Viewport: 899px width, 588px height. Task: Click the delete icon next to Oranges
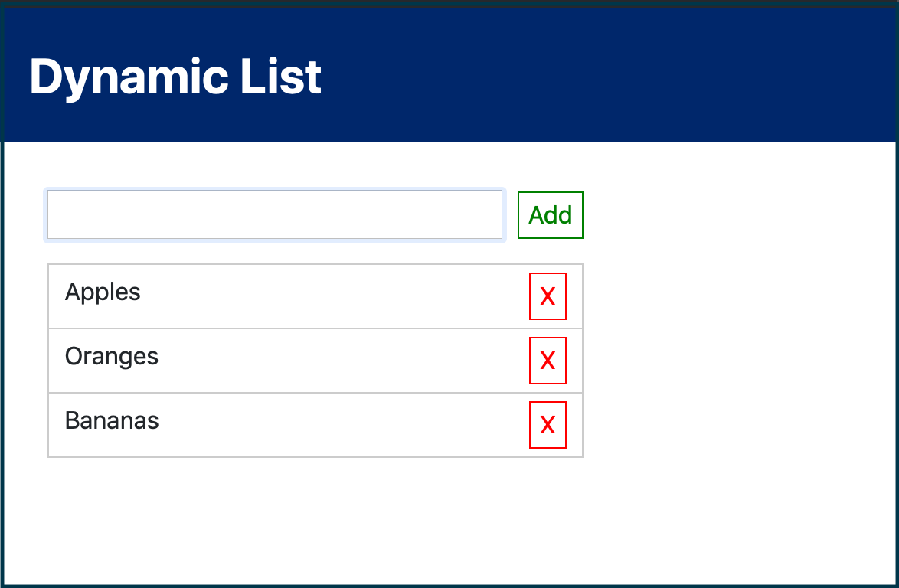click(x=548, y=361)
